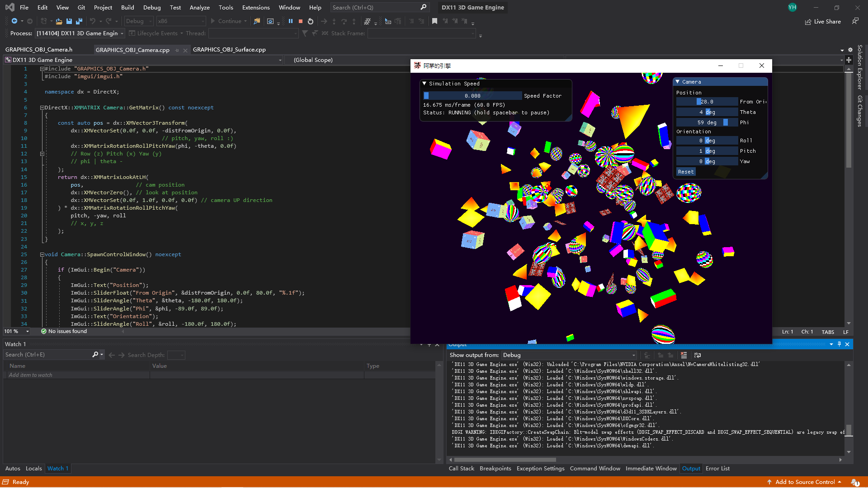Collapse the GetMatrix function code block
Screen dimensions: 868x488
(42, 108)
